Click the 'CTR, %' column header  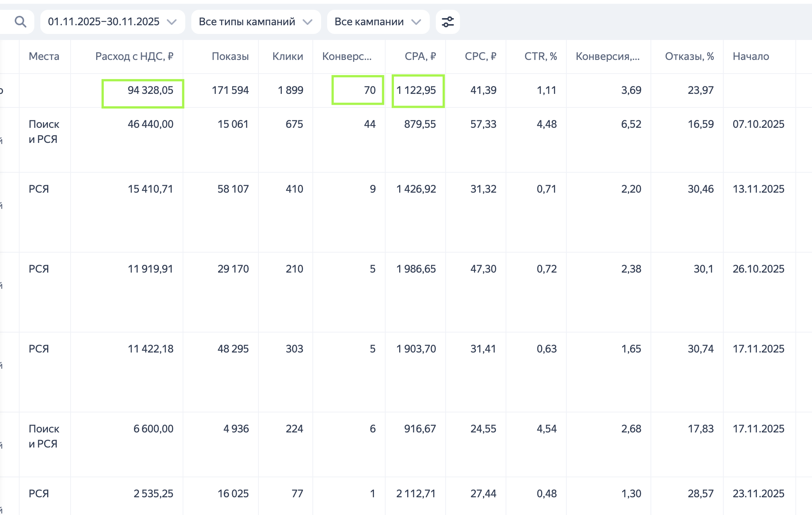pyautogui.click(x=540, y=57)
